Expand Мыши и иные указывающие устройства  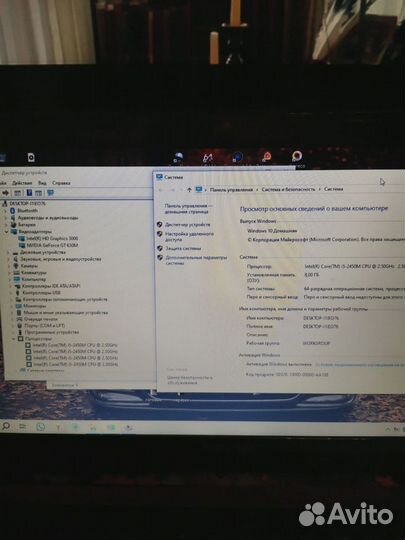click(x=13, y=313)
